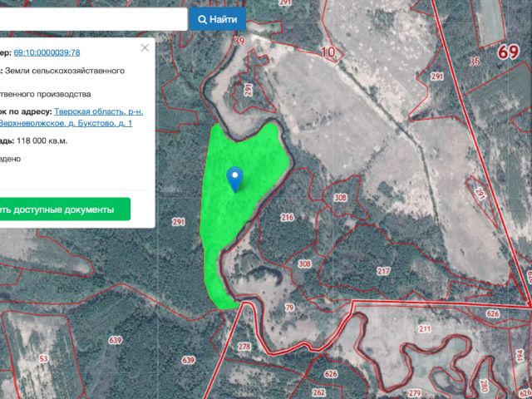Image resolution: width=532 pixels, height=399 pixels.
Task: Click the district label 10 on the map
Action: click(328, 52)
